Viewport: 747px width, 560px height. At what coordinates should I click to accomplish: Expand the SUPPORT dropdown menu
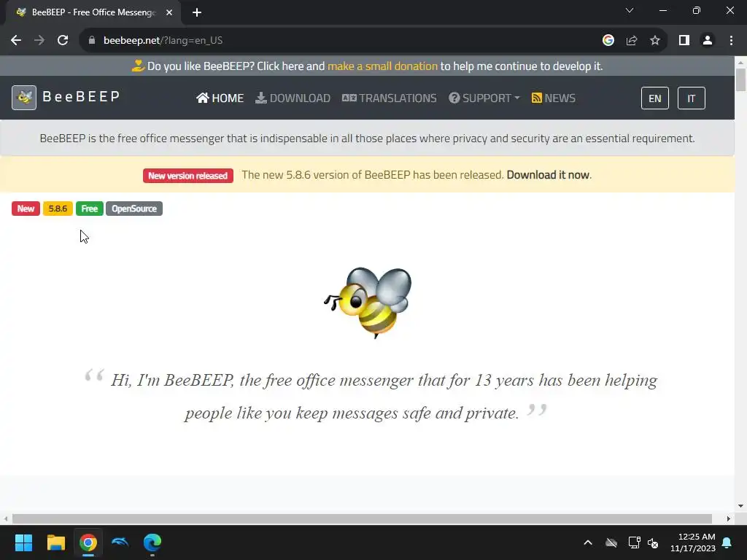[484, 98]
